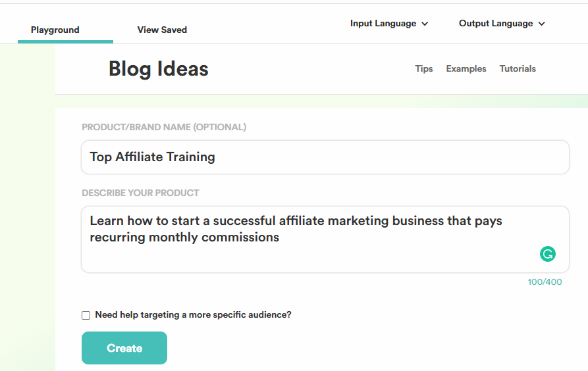Click the "Product/Brand Name (Optional)" label
The height and width of the screenshot is (371, 588).
pyautogui.click(x=164, y=127)
